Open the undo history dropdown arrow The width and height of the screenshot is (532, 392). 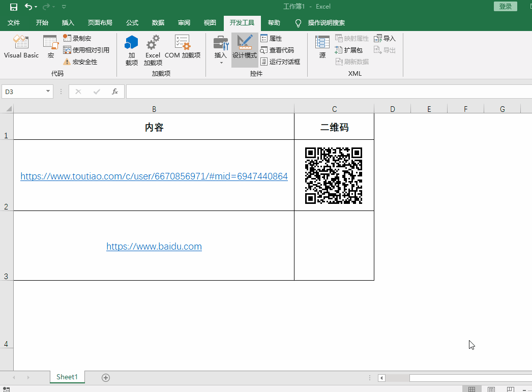point(36,7)
